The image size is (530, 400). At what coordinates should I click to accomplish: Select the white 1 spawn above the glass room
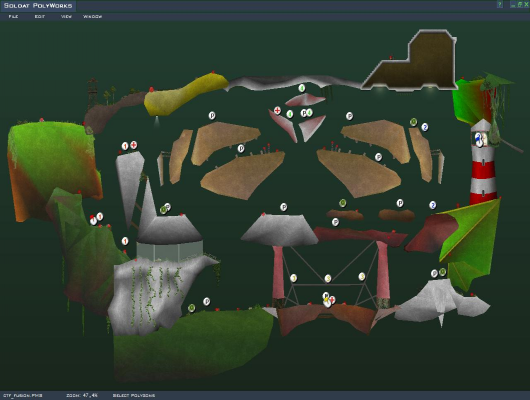tap(125, 241)
